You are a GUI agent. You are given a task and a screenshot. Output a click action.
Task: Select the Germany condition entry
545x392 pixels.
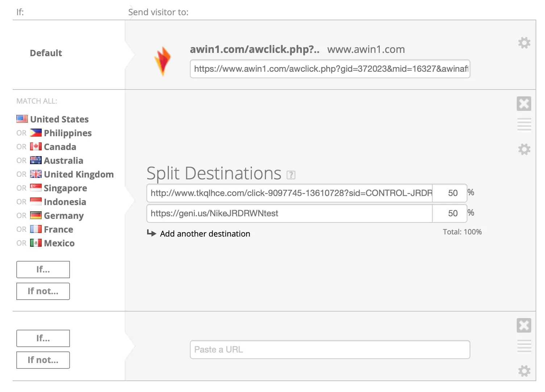click(x=63, y=216)
